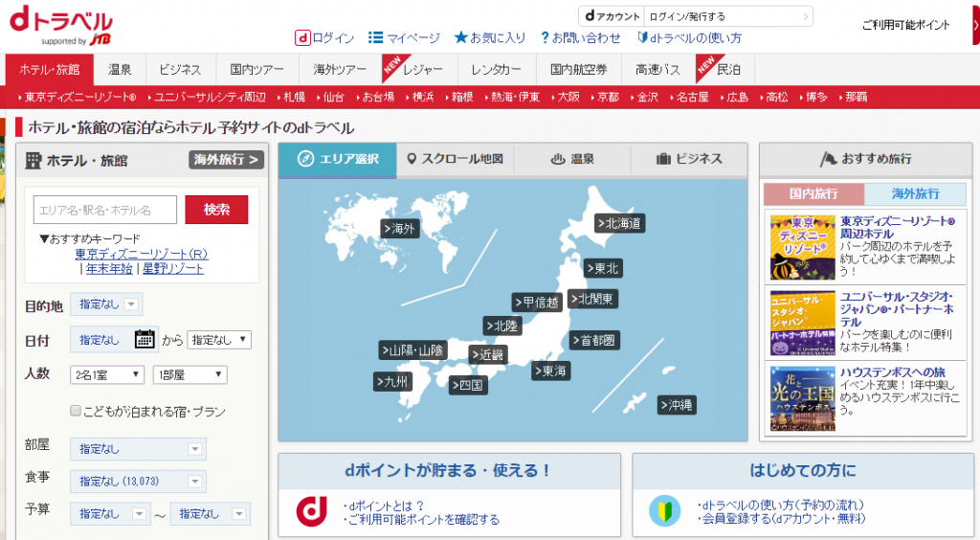Select the 国内航空券 navigation tab

(579, 69)
